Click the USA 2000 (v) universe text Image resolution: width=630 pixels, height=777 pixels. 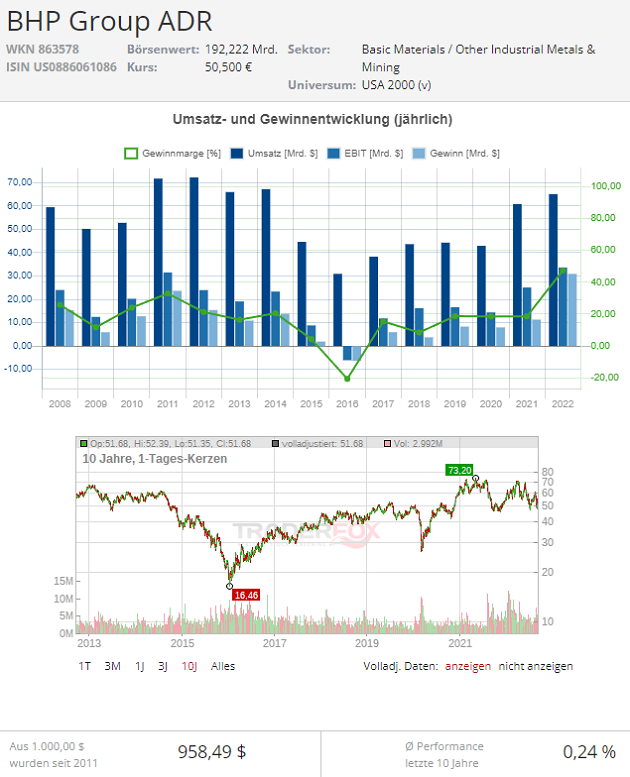[397, 85]
